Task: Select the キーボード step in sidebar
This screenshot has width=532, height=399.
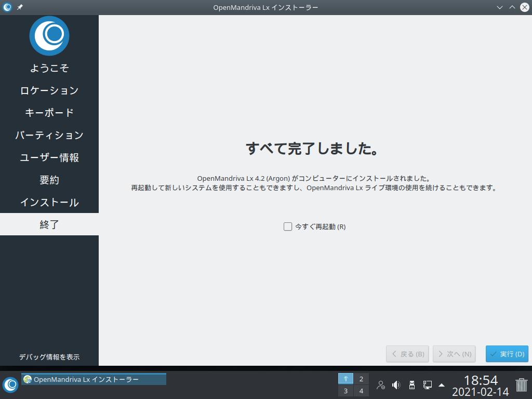Action: click(x=49, y=113)
